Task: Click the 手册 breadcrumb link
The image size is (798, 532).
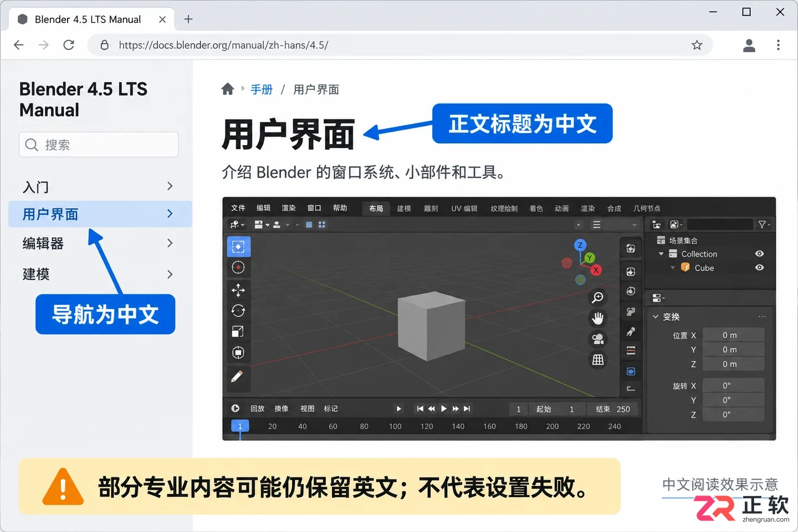Action: [262, 89]
